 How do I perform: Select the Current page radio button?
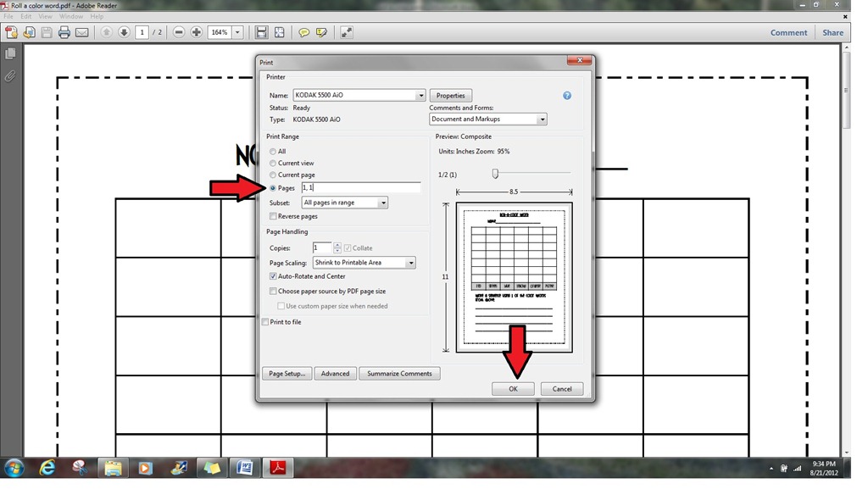click(273, 175)
